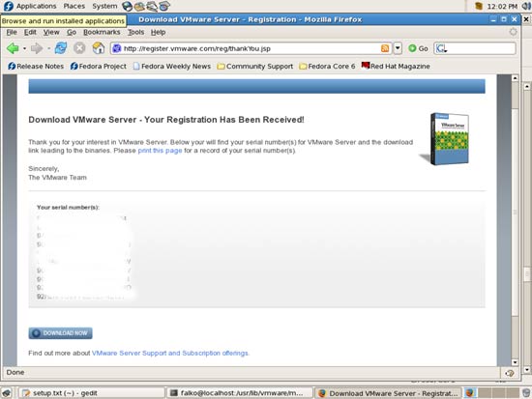Viewport: 532px width, 399px height.
Task: Click page scrollbar up arrow
Action: click(515, 78)
